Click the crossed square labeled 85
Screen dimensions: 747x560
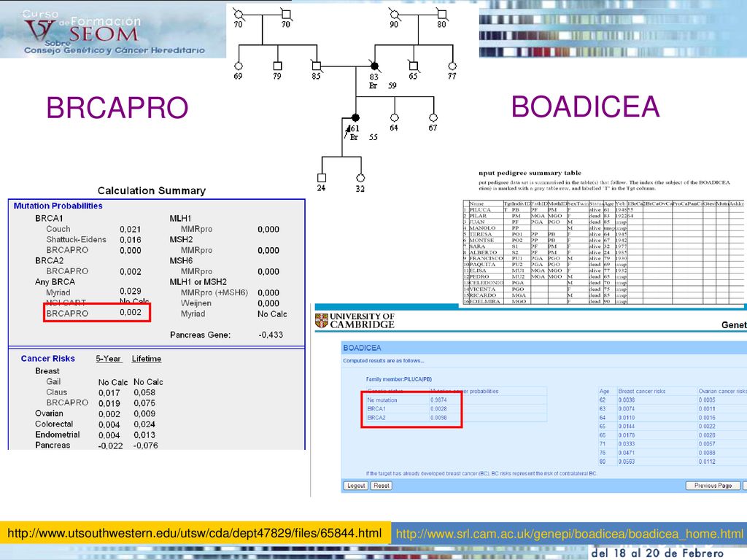coord(317,66)
